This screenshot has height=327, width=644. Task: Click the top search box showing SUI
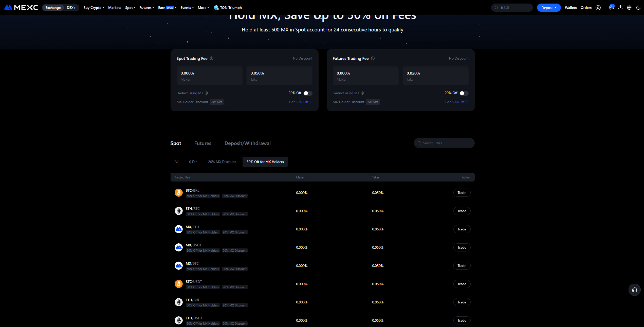(512, 8)
